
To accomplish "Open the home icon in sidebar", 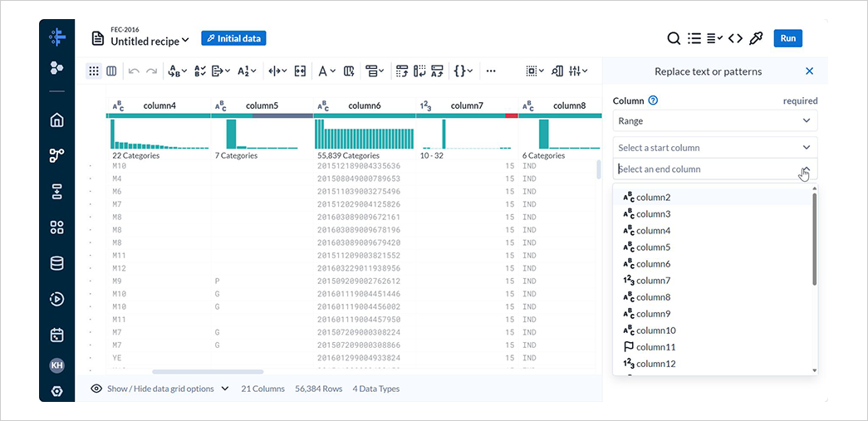I will [x=56, y=120].
